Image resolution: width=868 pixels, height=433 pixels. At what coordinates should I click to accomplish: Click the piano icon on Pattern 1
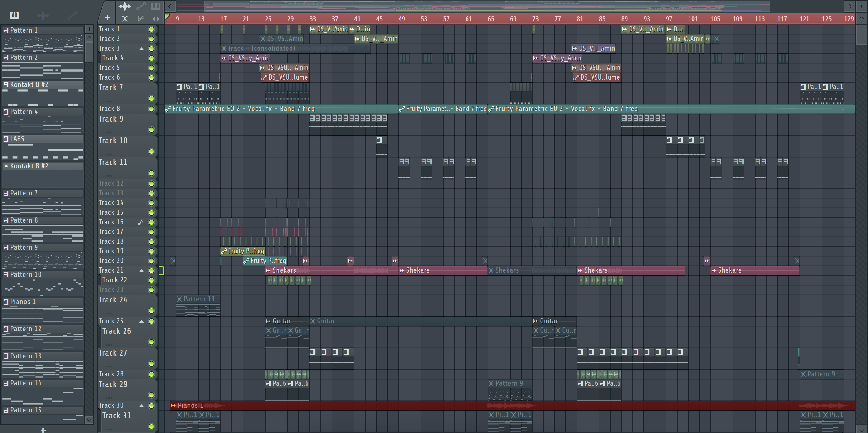pyautogui.click(x=6, y=30)
